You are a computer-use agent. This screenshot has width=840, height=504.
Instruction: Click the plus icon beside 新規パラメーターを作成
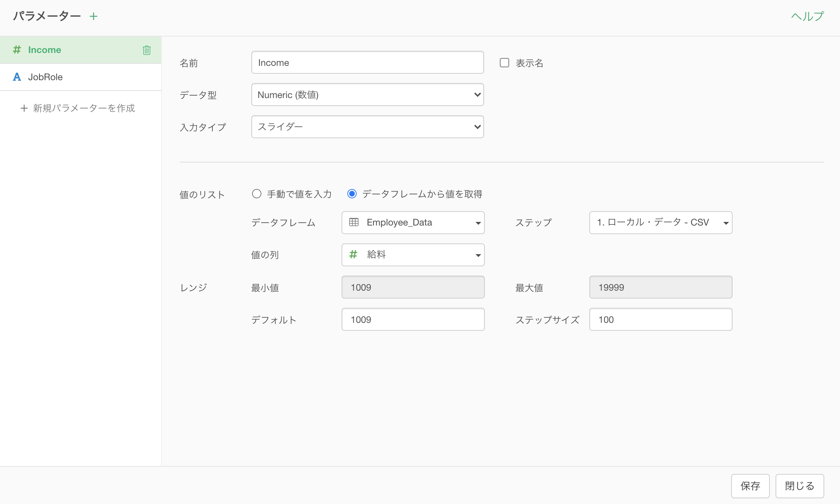pyautogui.click(x=24, y=108)
